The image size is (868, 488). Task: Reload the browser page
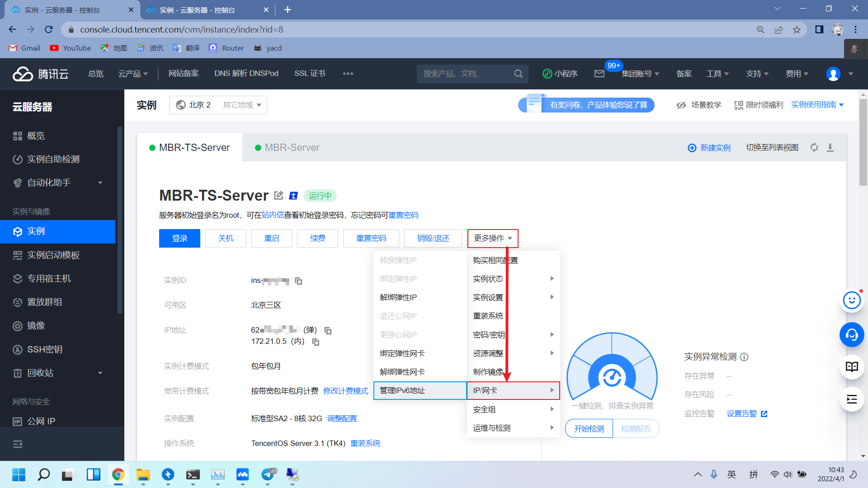49,29
